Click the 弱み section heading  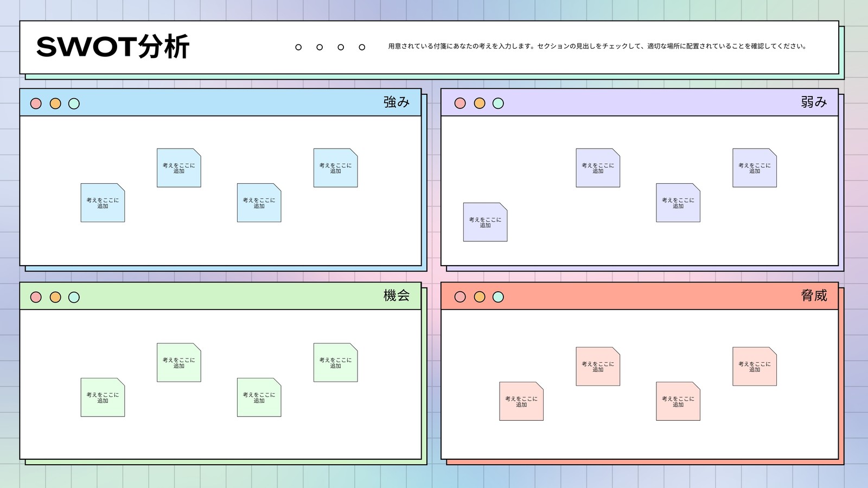(x=814, y=102)
